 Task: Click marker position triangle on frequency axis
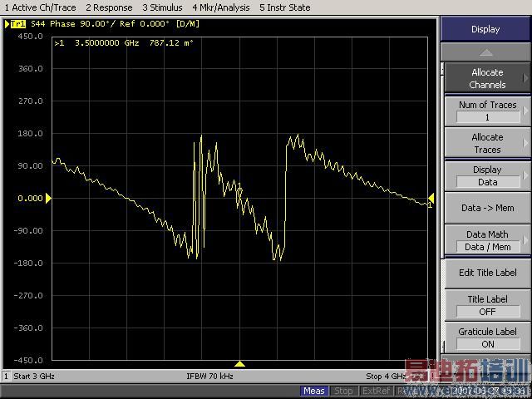tap(239, 364)
